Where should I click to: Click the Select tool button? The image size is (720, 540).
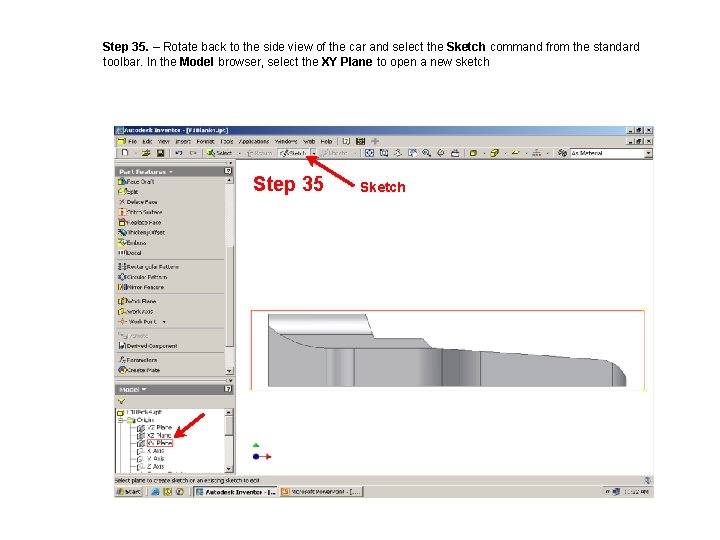click(219, 153)
